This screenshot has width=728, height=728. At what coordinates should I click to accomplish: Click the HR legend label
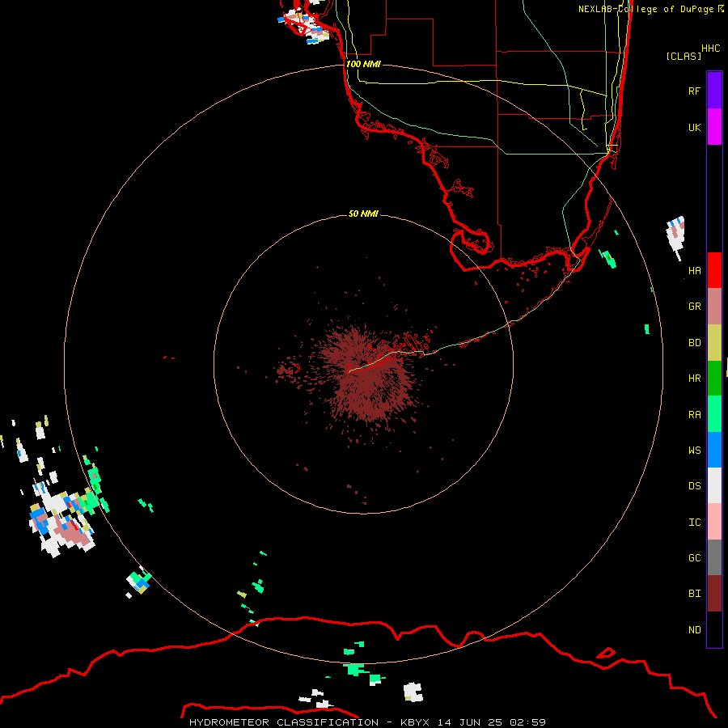click(694, 379)
